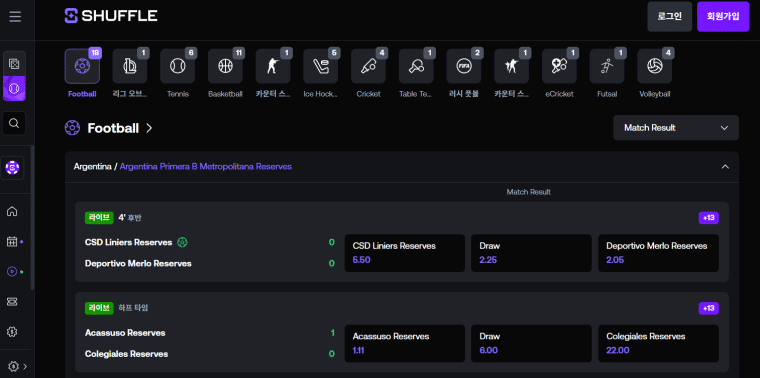
Task: Select the Football sport icon
Action: [82, 66]
